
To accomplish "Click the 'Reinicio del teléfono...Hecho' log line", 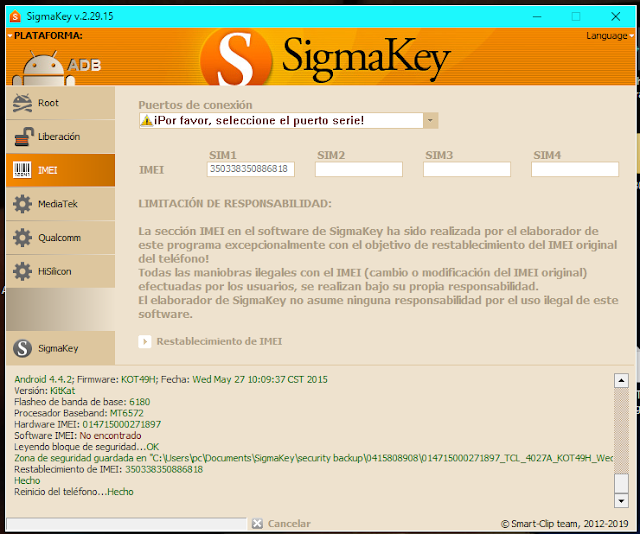I will coord(73,492).
